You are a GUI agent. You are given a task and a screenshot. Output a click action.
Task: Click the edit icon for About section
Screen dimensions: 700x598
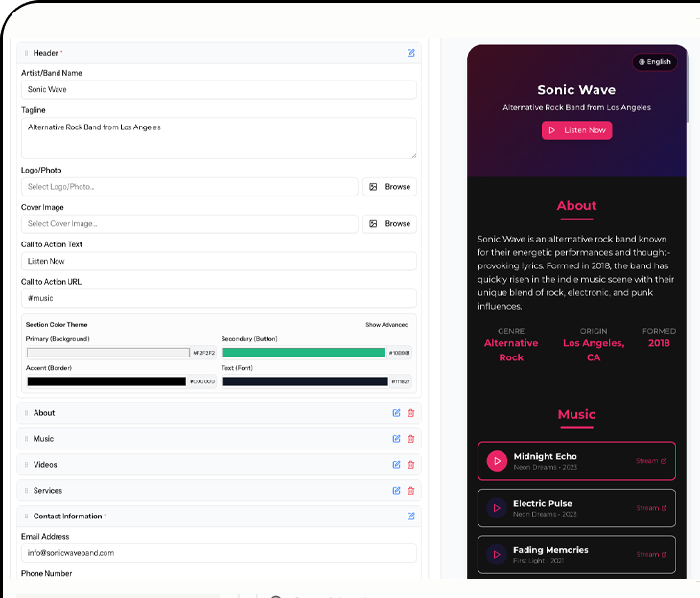pyautogui.click(x=396, y=413)
